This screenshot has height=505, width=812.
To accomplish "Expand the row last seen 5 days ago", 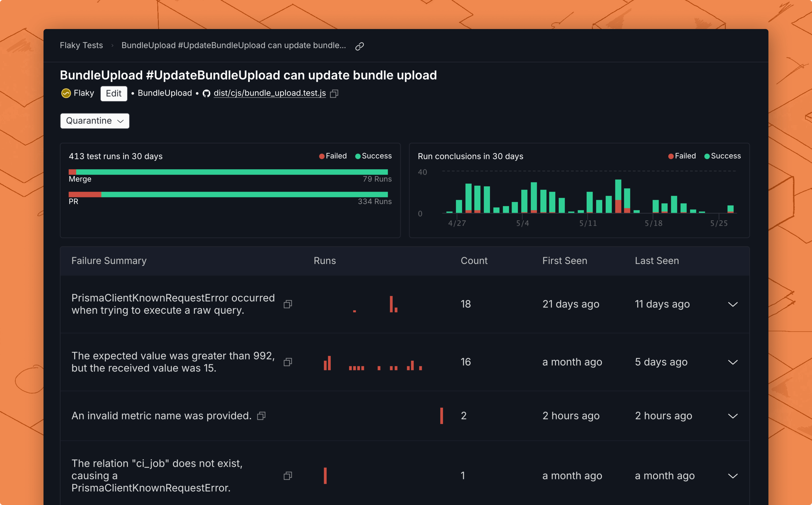I will pyautogui.click(x=733, y=362).
